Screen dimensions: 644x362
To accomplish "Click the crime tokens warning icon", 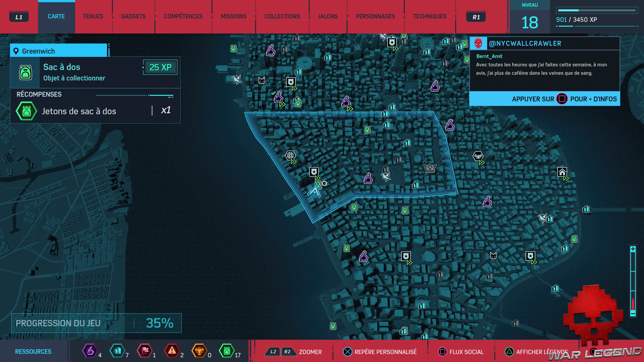I will 172,350.
